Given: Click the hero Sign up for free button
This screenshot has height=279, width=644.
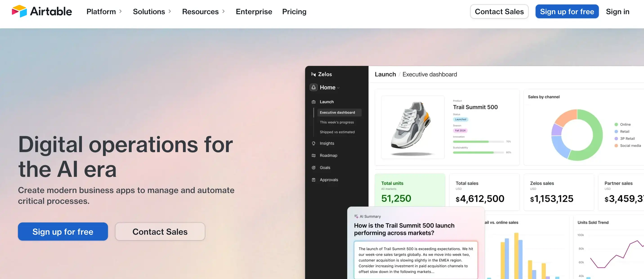Looking at the screenshot, I should click(x=63, y=232).
